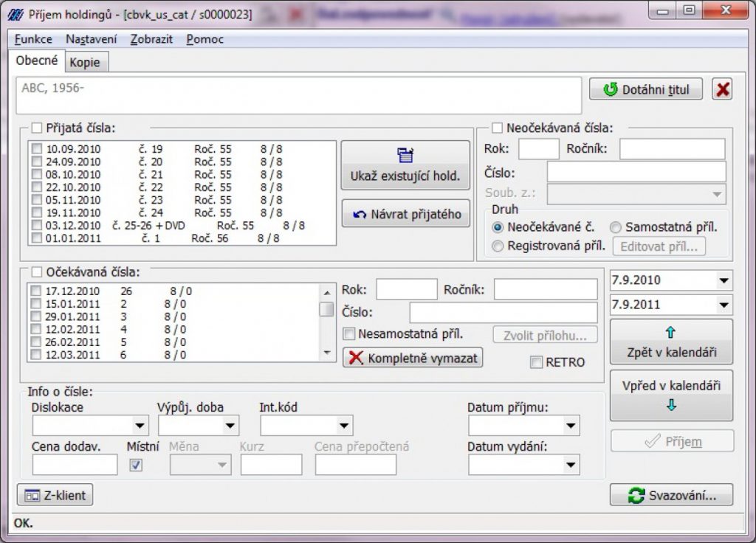
Task: Tick the 17.12.2010 expected issue checkbox
Action: coord(36,291)
